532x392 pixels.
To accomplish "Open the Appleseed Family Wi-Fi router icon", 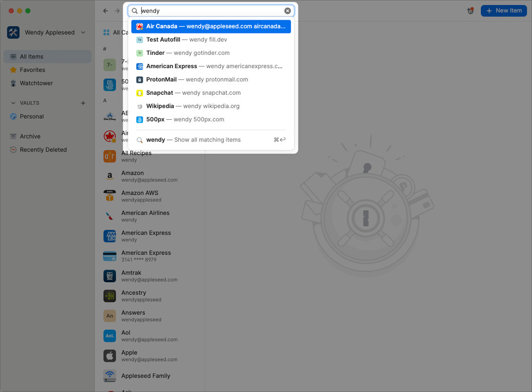I will point(110,376).
